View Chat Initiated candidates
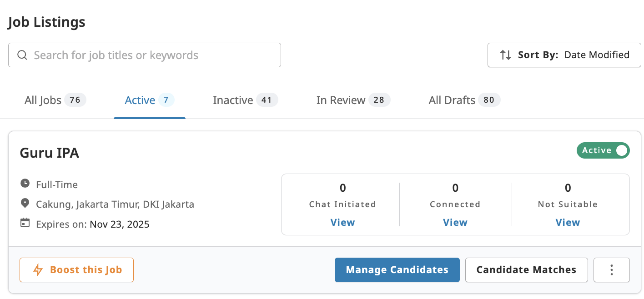This screenshot has height=299, width=644. [x=342, y=222]
